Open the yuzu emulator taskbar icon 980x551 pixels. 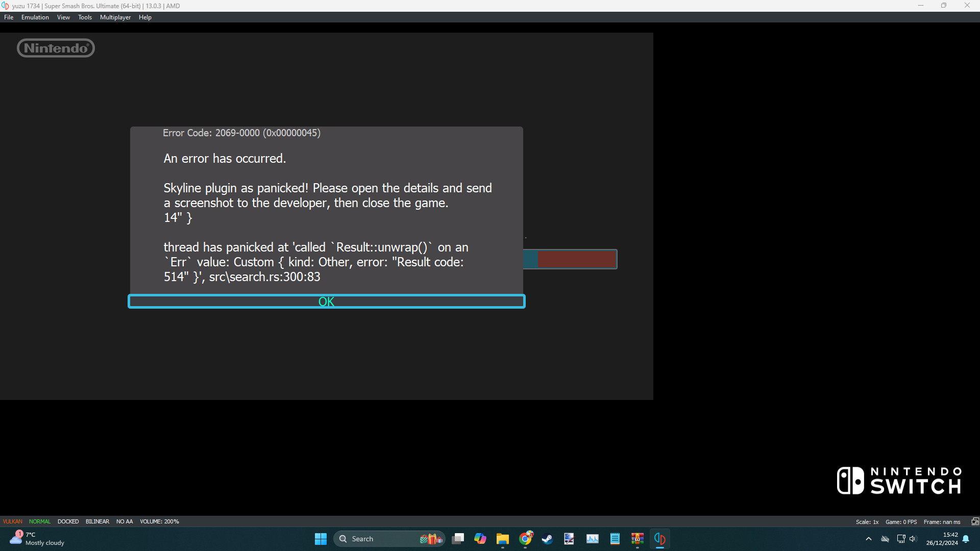[659, 539]
